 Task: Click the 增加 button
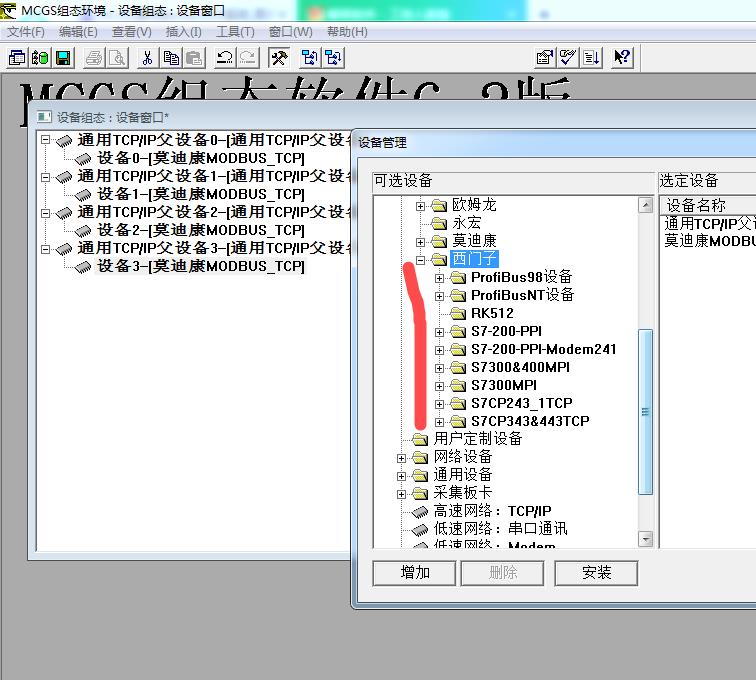click(x=414, y=572)
